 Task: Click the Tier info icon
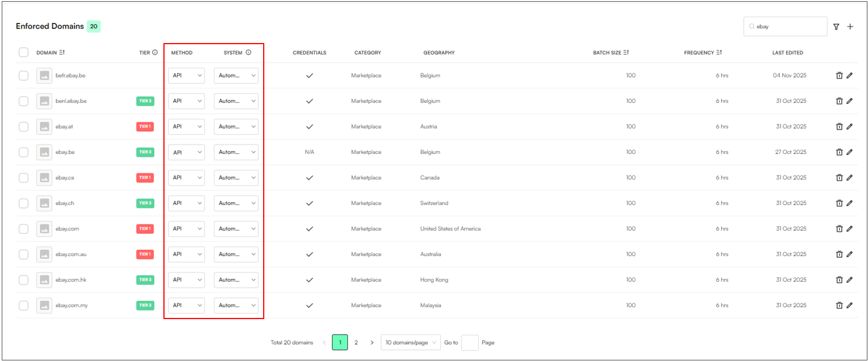[x=155, y=53]
